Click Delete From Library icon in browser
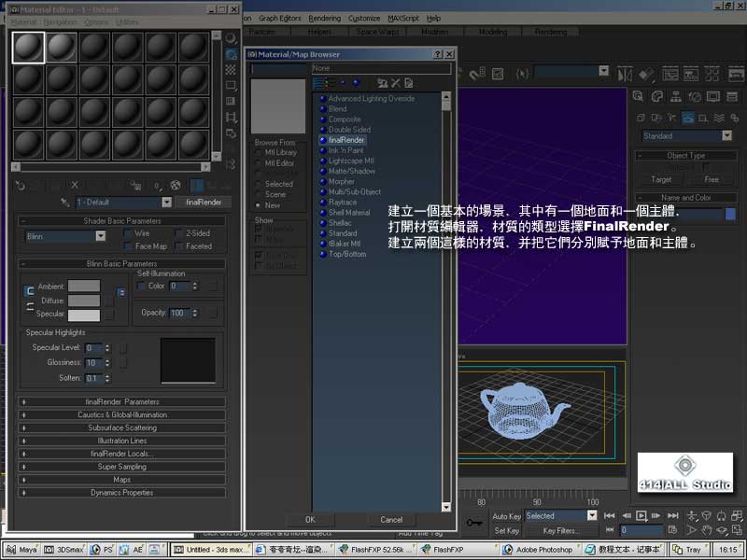747x560 pixels. pos(395,83)
